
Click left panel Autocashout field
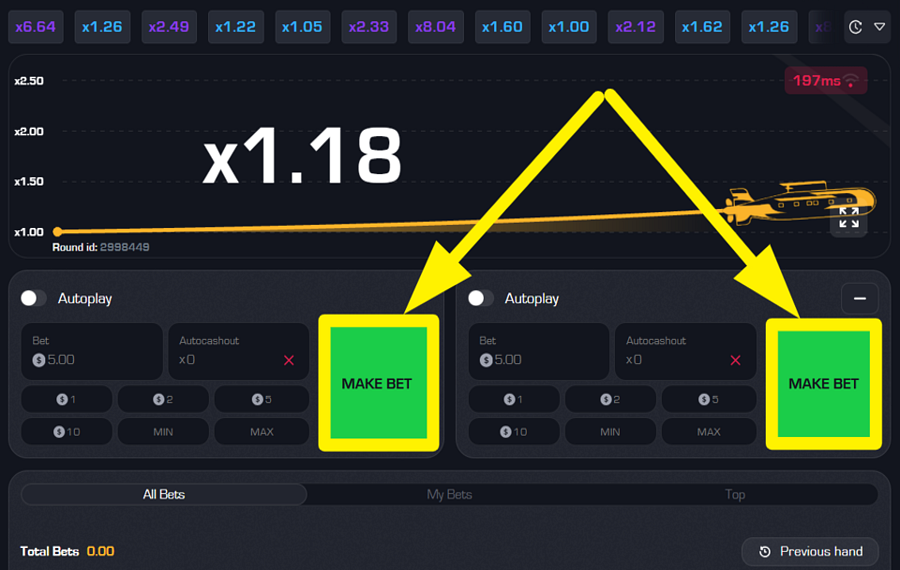click(x=239, y=351)
